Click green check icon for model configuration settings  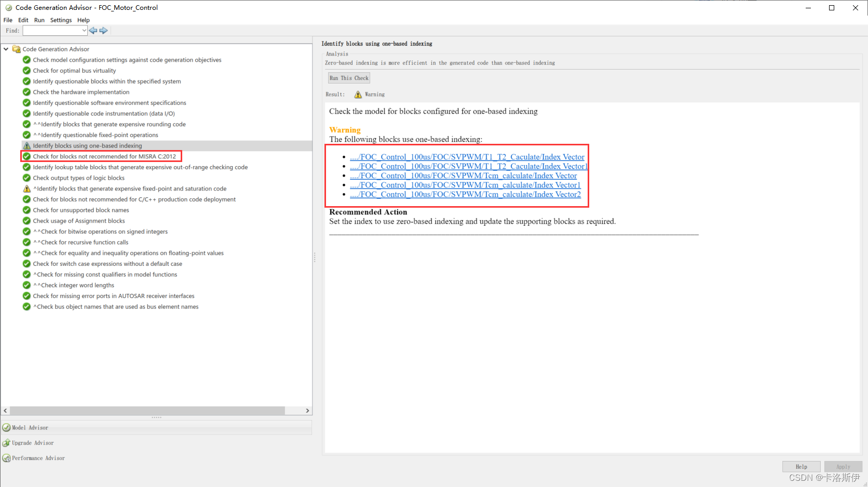pyautogui.click(x=27, y=60)
